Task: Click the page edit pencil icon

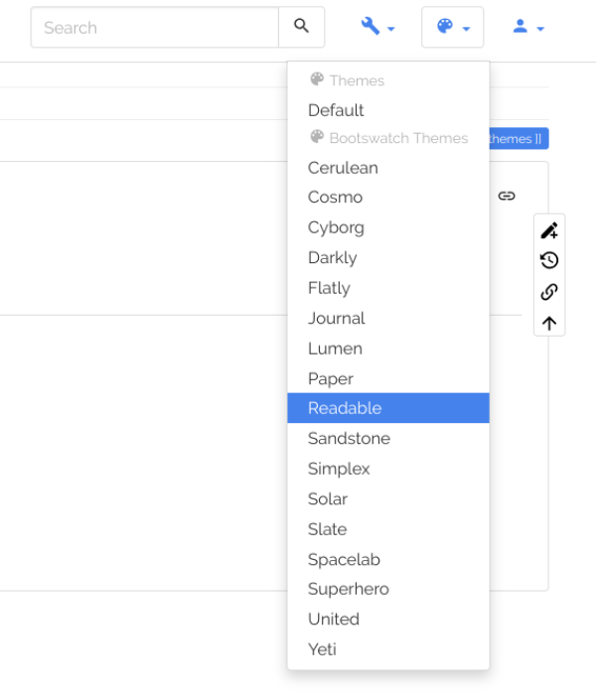Action: pos(549,230)
